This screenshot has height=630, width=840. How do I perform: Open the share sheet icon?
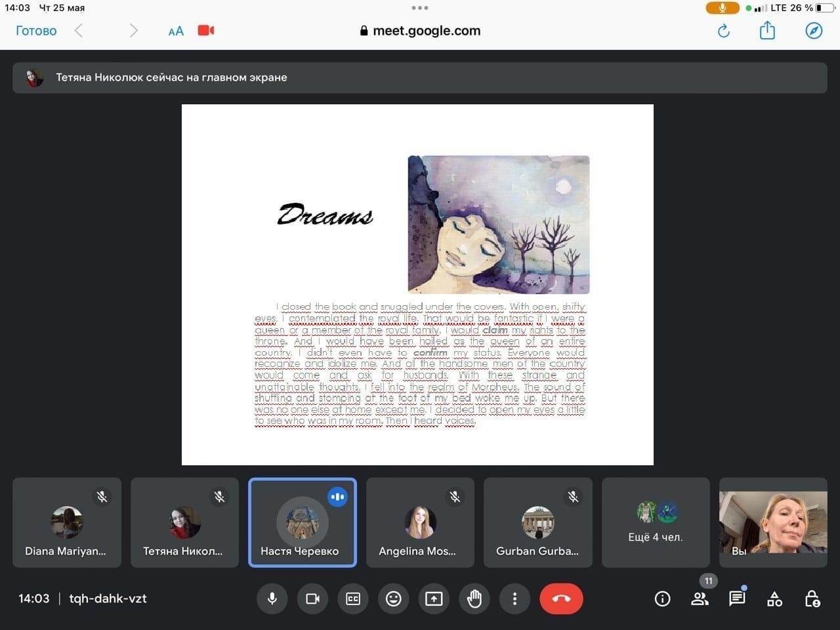(767, 30)
